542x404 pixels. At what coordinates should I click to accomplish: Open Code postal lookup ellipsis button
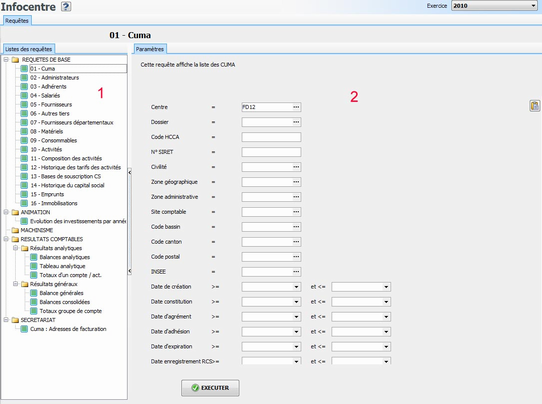[296, 257]
